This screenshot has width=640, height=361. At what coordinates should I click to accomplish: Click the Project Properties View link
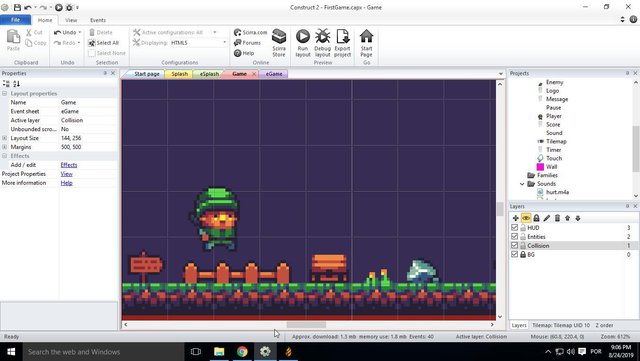point(67,174)
